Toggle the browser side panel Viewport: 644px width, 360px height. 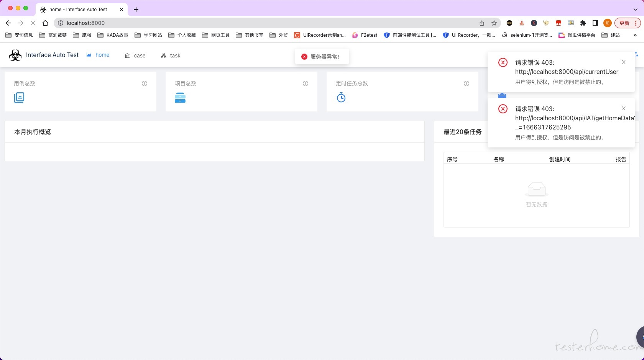(x=595, y=23)
